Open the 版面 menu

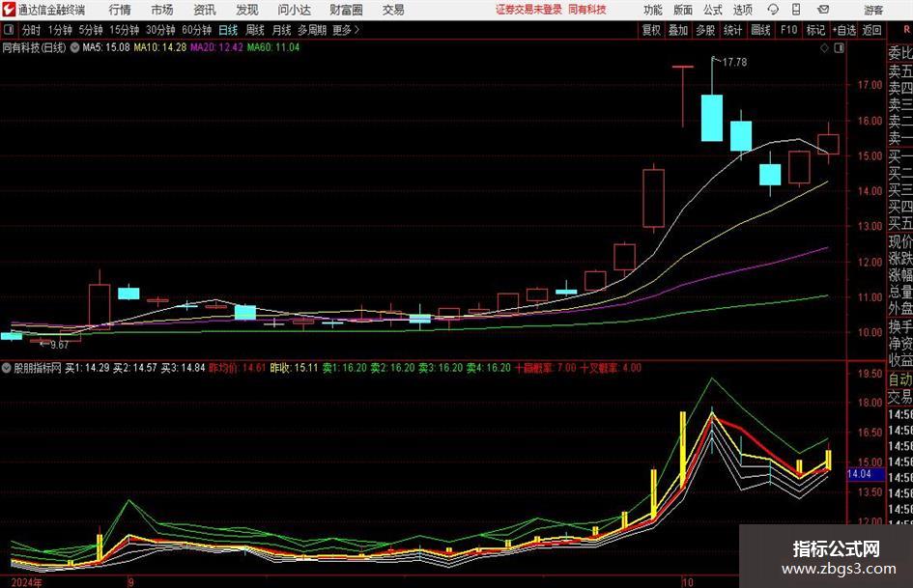[x=683, y=10]
